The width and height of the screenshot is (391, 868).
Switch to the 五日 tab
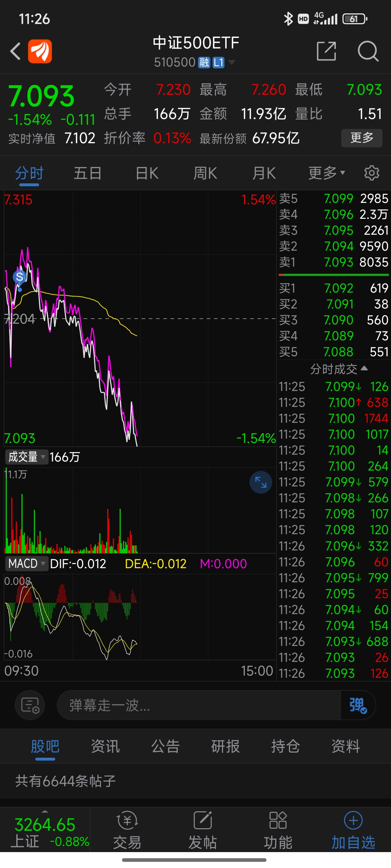(88, 173)
